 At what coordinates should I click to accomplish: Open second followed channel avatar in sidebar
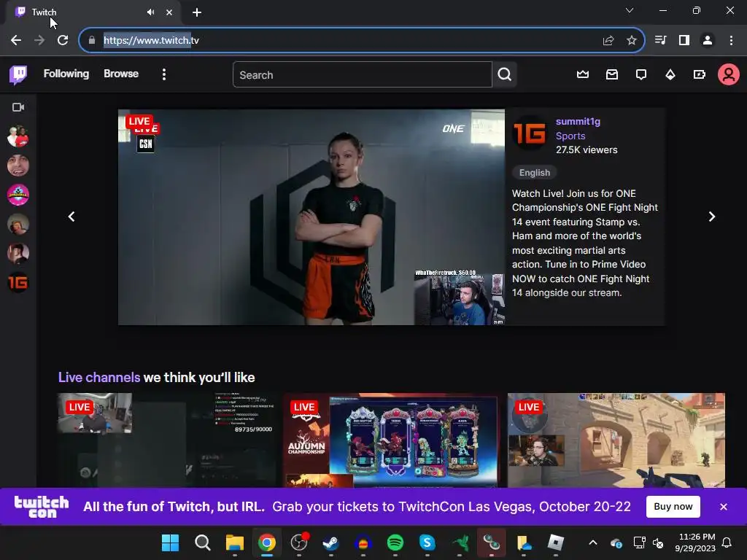[x=18, y=166]
